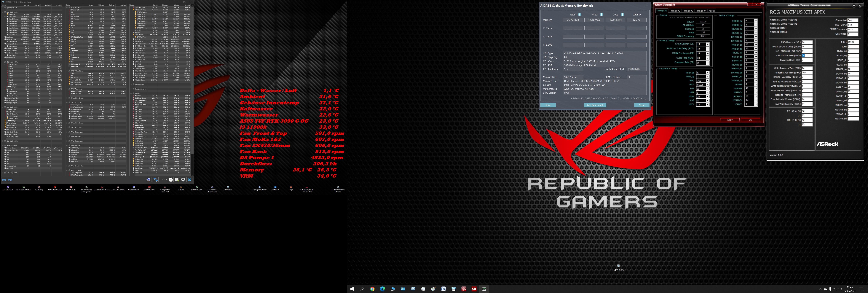
Task: Click HWiNFO log file add icon
Action: pyautogui.click(x=177, y=180)
